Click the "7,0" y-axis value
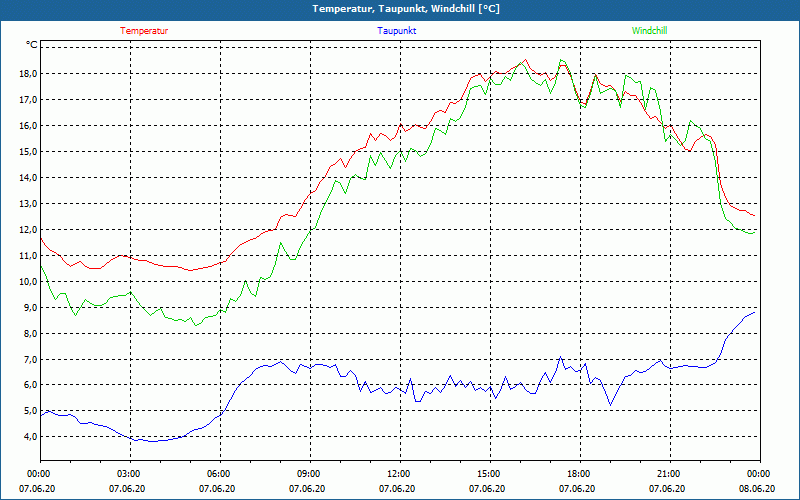Image resolution: width=800 pixels, height=500 pixels. pyautogui.click(x=30, y=359)
